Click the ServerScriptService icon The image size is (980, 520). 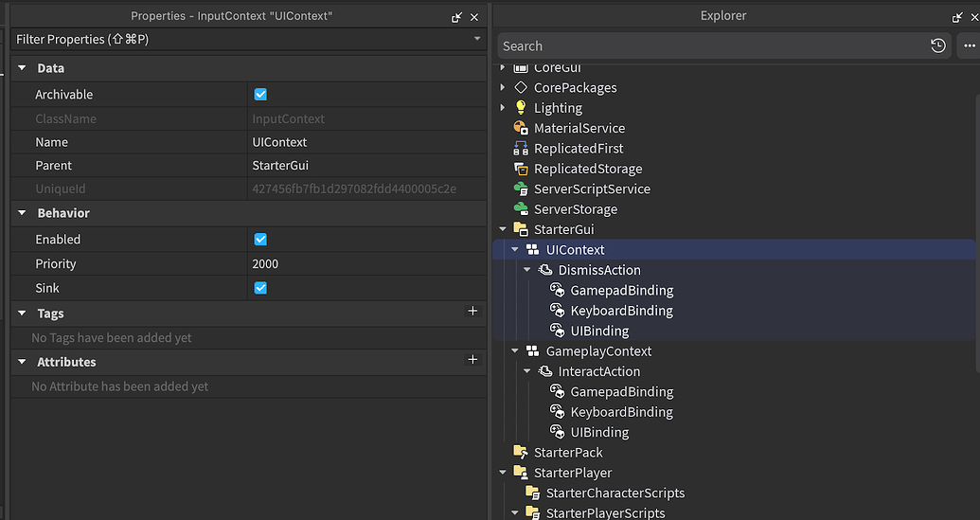click(521, 188)
